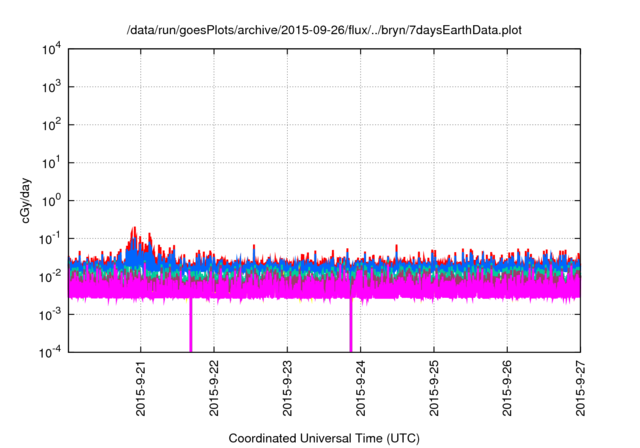Click the 2015-9-26 date label
Viewport: 640px width, 448px height.
tap(507, 388)
